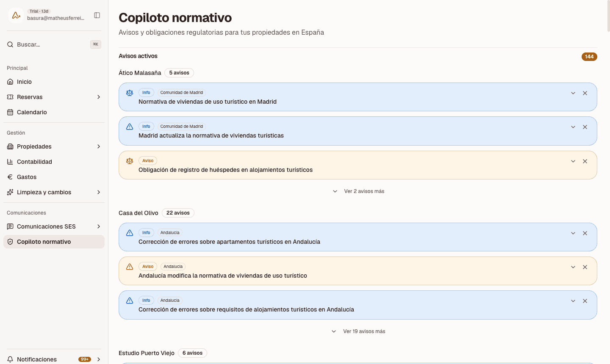Dismiss Madrid actualiza la normativa alert
610x364 pixels.
[585, 127]
